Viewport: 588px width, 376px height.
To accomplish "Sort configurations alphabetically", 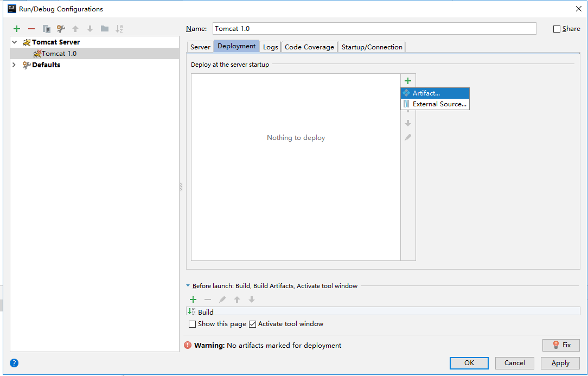I will coord(119,29).
